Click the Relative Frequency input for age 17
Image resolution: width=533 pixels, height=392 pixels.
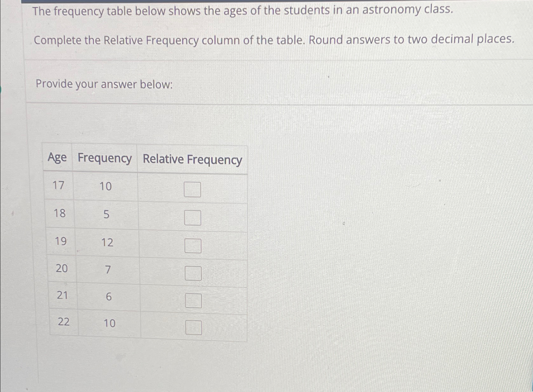(193, 189)
